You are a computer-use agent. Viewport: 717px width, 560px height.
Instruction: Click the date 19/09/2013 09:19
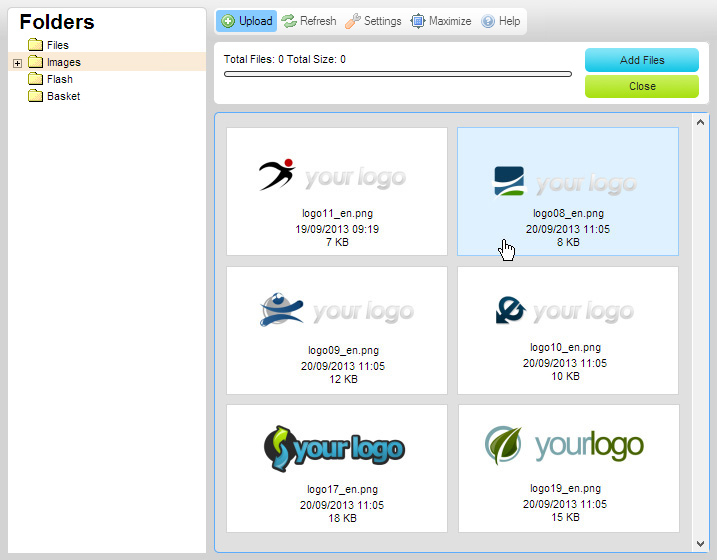coord(337,229)
